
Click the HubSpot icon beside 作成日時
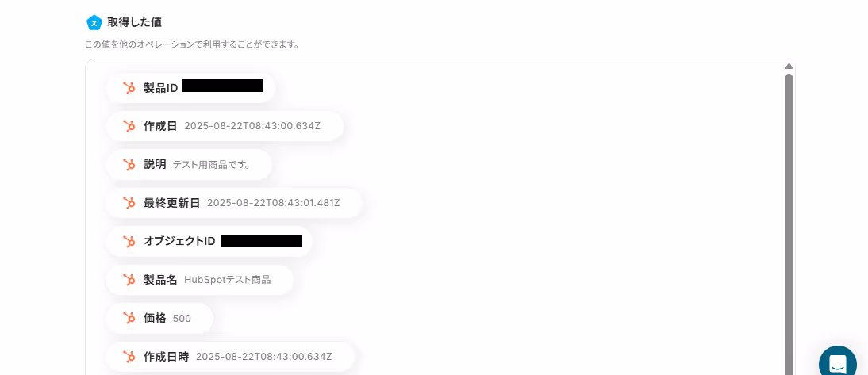point(129,357)
